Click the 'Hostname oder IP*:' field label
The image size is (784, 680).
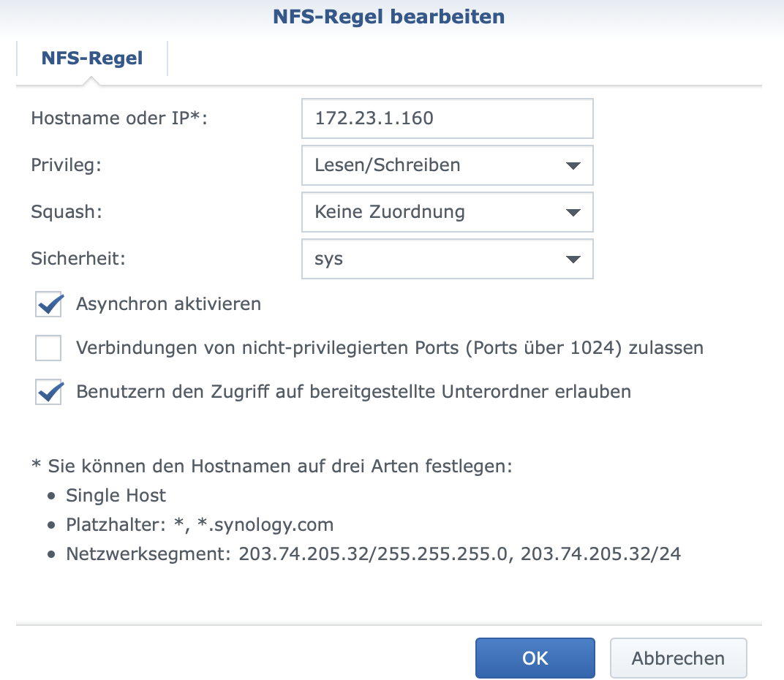pos(119,118)
